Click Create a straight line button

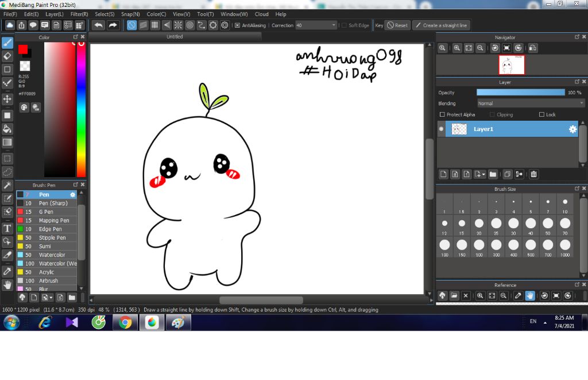point(442,25)
